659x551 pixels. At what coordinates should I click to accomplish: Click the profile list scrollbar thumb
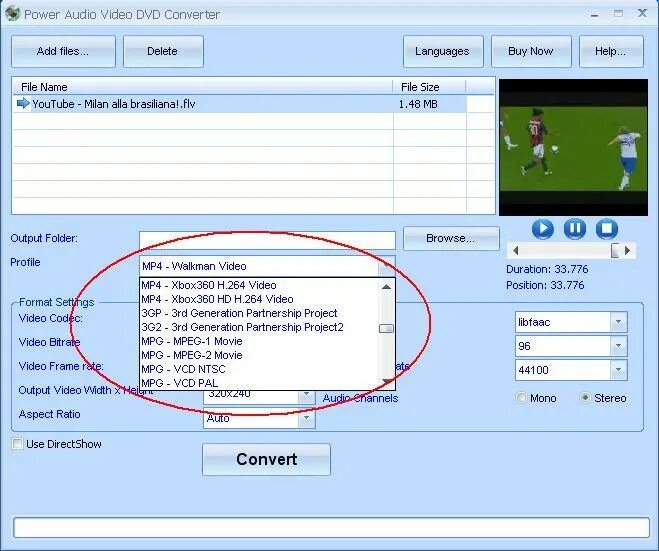pyautogui.click(x=386, y=328)
